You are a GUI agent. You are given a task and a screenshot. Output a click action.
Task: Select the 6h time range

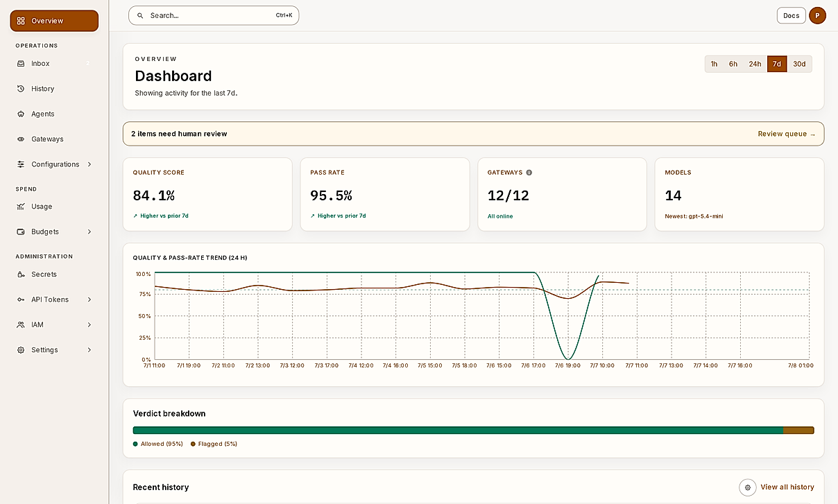click(733, 64)
